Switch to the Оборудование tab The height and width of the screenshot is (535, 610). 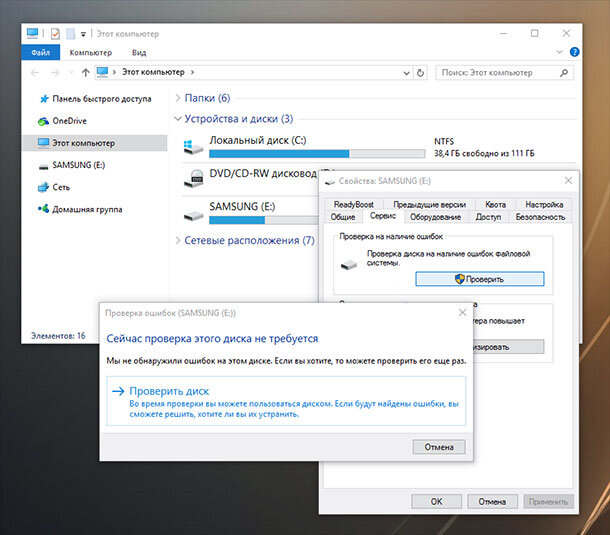pyautogui.click(x=435, y=217)
